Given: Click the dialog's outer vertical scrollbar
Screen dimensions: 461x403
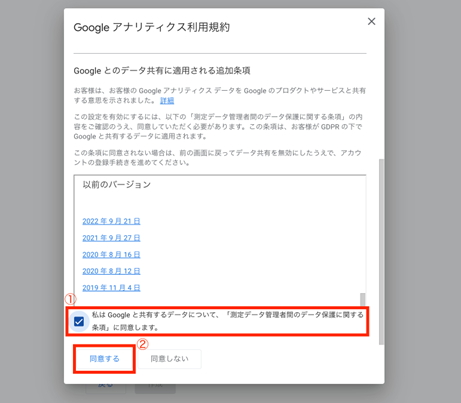Looking at the screenshot, I should [x=381, y=252].
